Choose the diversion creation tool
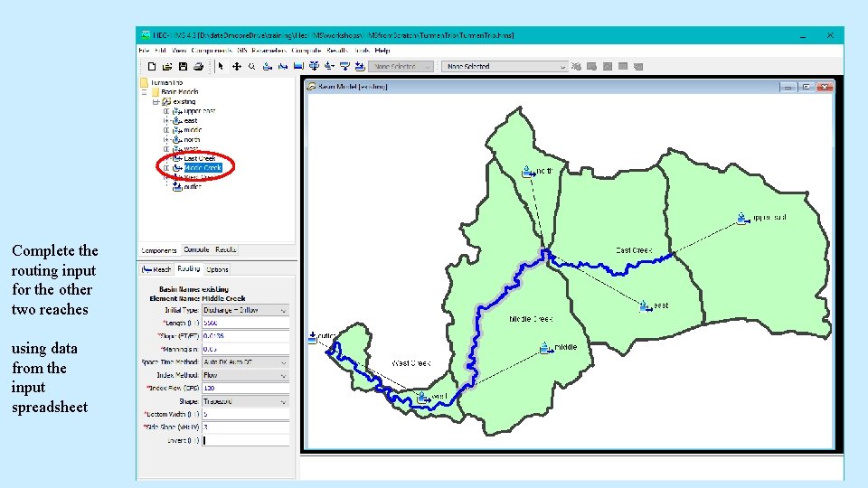Image resolution: width=868 pixels, height=488 pixels. click(329, 66)
